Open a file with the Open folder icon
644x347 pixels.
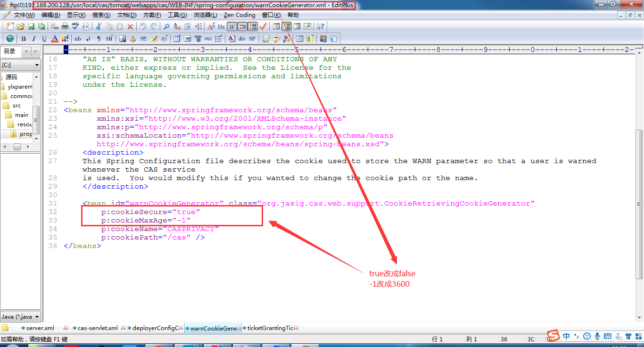click(21, 26)
